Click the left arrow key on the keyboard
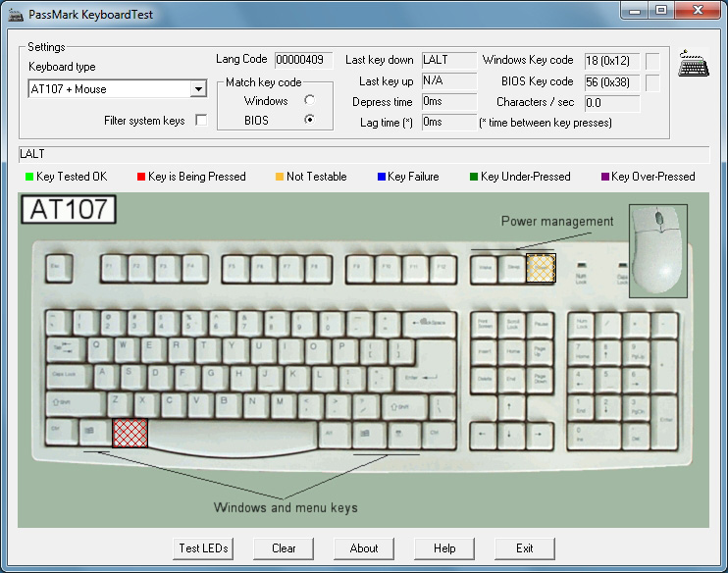The image size is (728, 573). click(484, 435)
